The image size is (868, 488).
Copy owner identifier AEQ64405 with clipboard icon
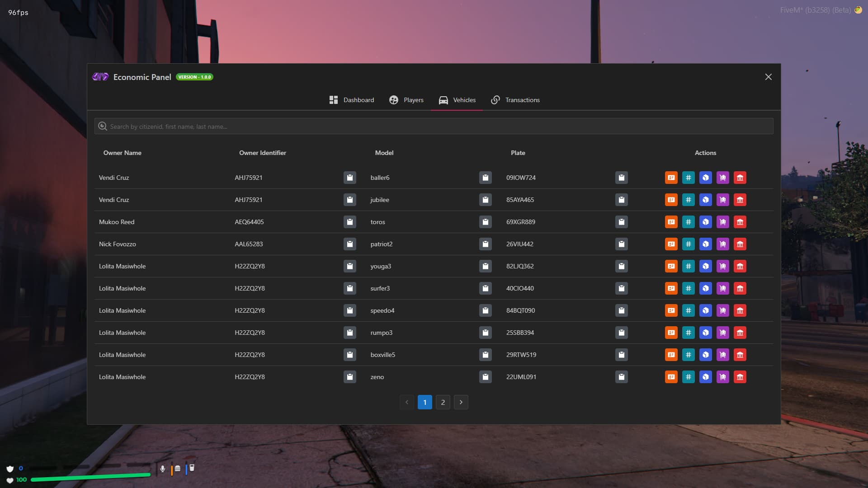tap(349, 222)
